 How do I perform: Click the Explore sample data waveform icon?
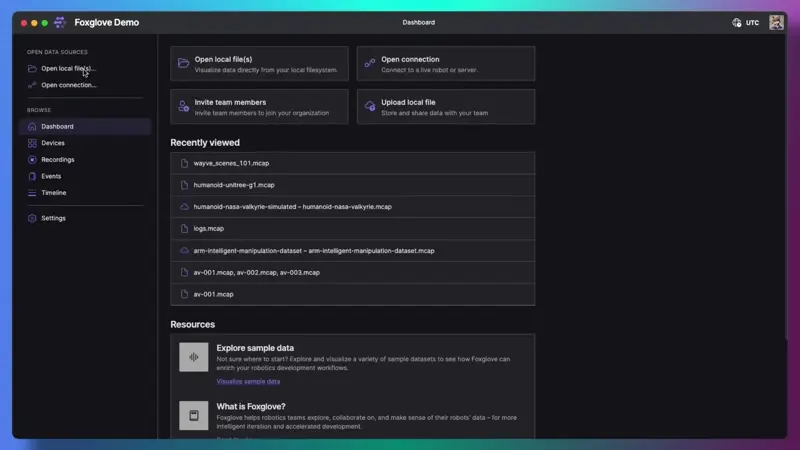pyautogui.click(x=194, y=357)
